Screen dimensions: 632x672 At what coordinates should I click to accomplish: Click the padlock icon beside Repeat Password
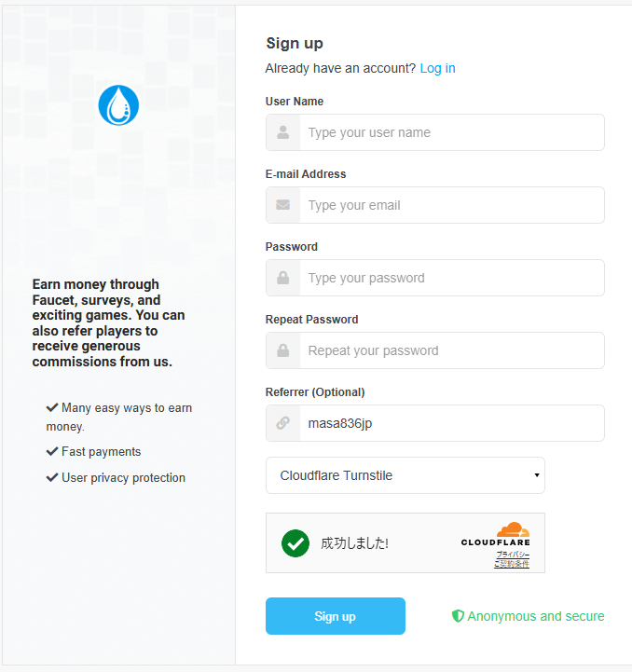pos(282,350)
